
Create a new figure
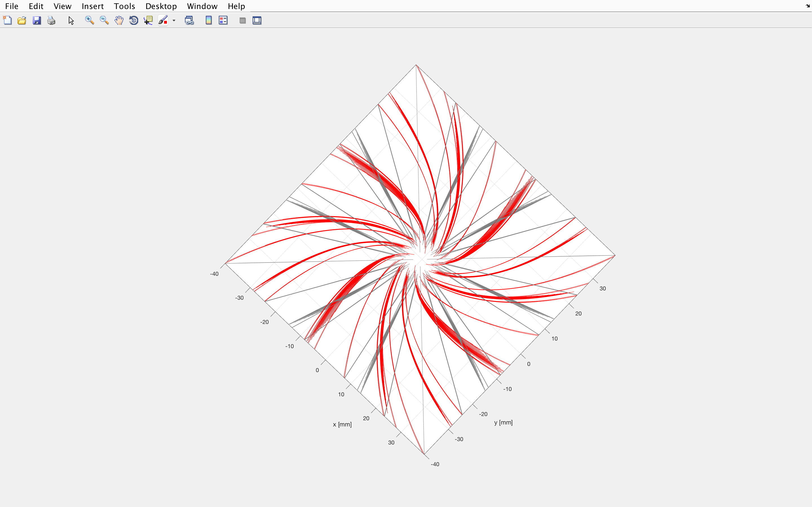point(7,21)
